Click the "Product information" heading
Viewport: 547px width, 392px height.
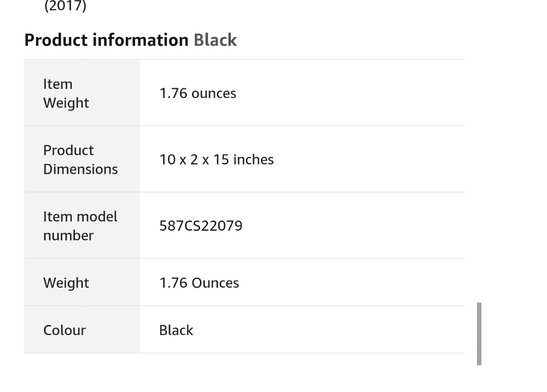click(x=106, y=40)
